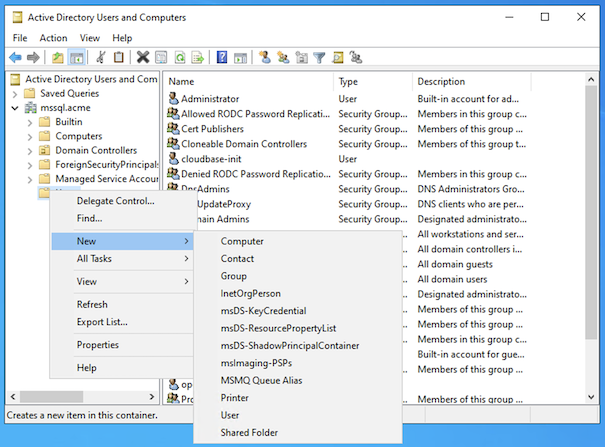This screenshot has height=447, width=605.
Task: Click Refresh in the context menu
Action: click(x=122, y=304)
